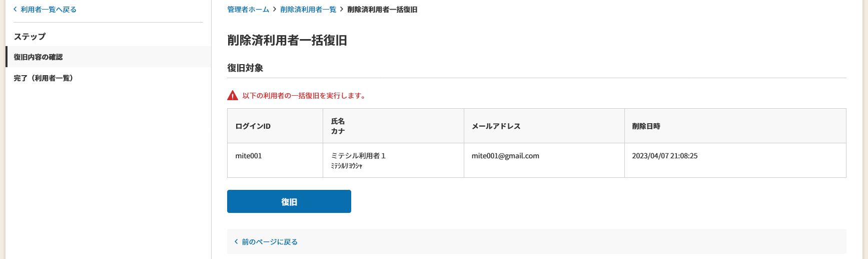Click the mite001@gmail.com email cell

point(544,160)
